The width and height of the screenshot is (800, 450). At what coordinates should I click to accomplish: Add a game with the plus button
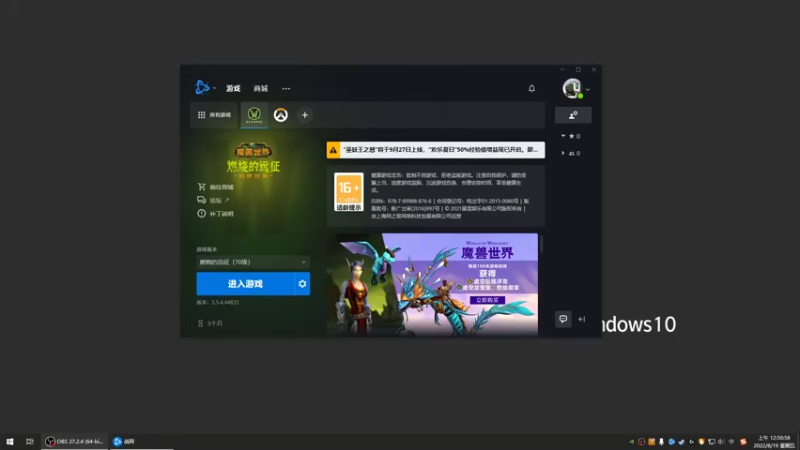[x=305, y=115]
